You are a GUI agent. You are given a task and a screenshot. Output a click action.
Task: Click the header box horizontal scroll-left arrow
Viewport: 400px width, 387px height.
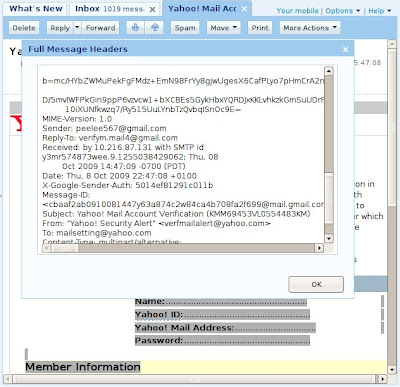(x=47, y=248)
